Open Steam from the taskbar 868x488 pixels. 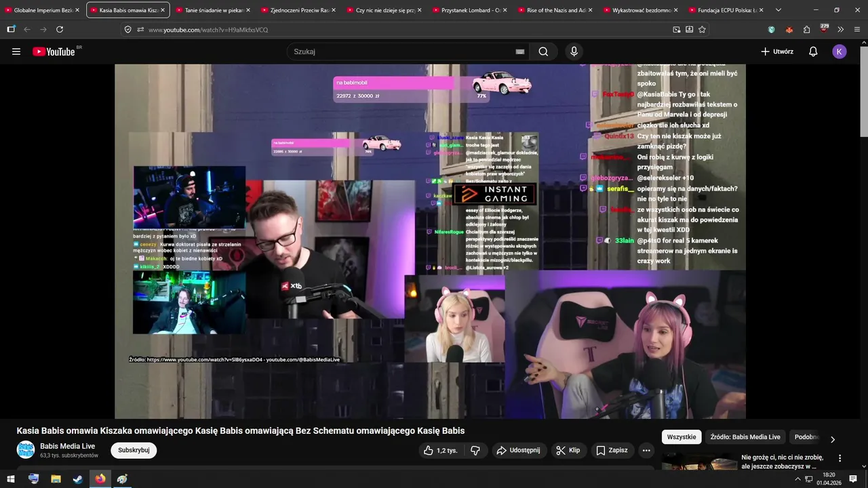coord(78,479)
